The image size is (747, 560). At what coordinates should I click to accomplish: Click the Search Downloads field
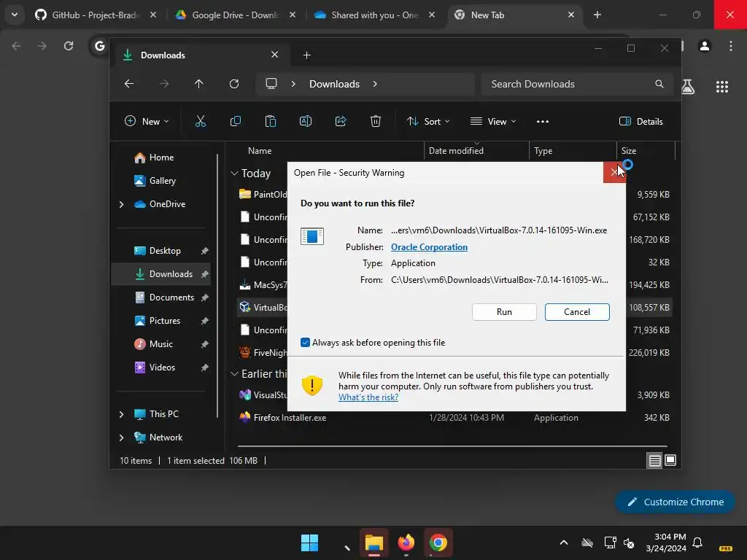tap(577, 84)
